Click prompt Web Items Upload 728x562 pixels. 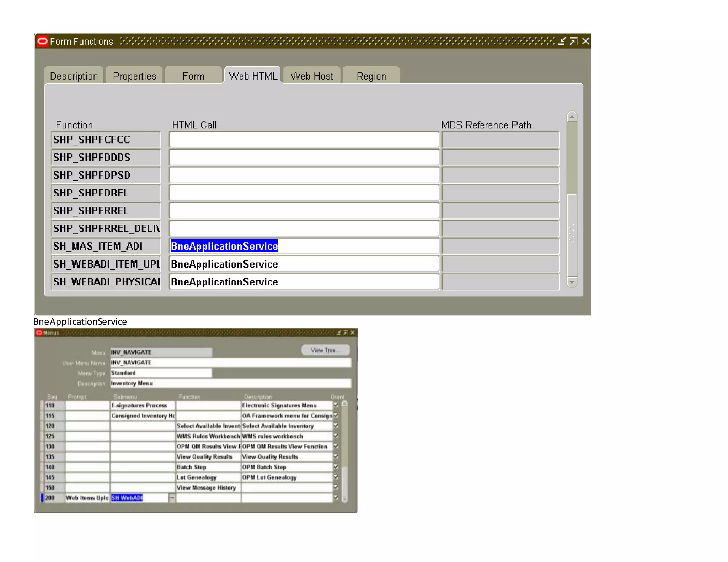pos(87,498)
